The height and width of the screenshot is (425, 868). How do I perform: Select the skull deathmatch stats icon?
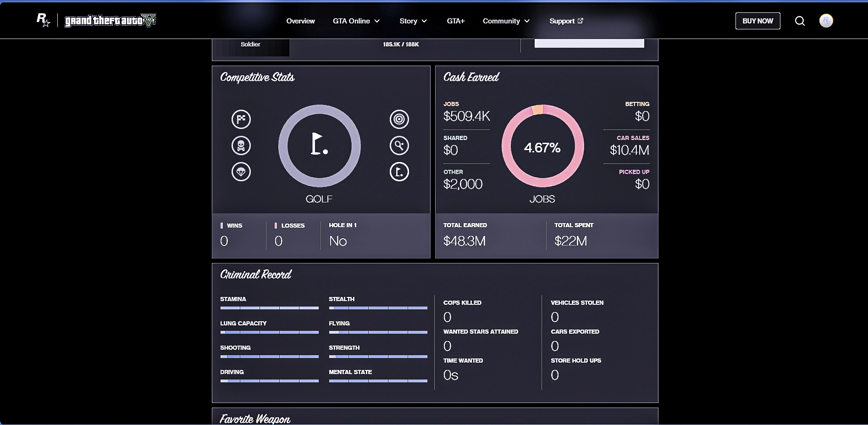click(x=241, y=146)
